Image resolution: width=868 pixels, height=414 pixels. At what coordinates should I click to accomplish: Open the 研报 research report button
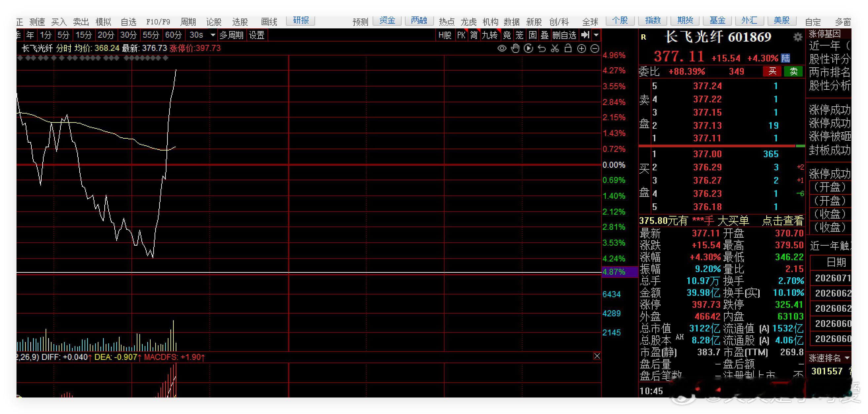pos(301,20)
